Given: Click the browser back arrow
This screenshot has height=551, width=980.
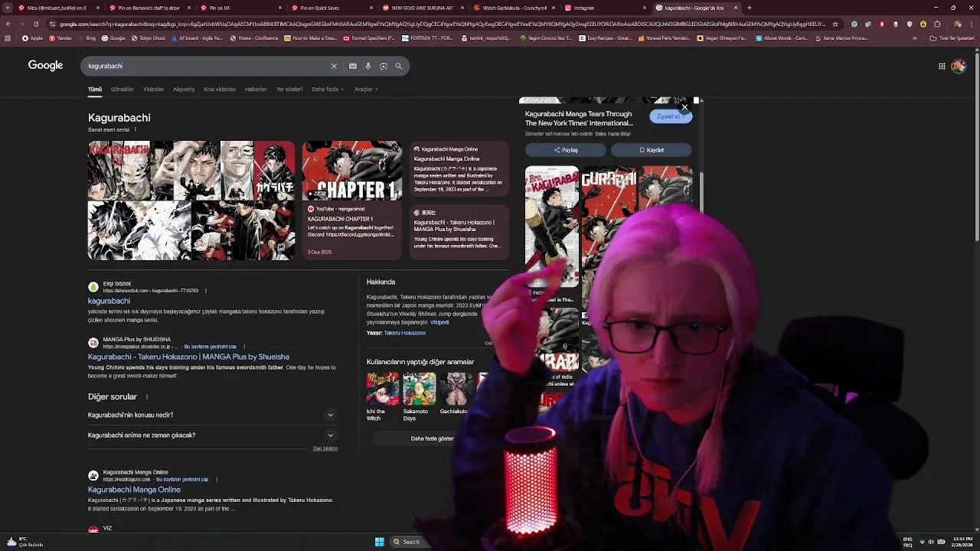Looking at the screenshot, I should pos(8,24).
